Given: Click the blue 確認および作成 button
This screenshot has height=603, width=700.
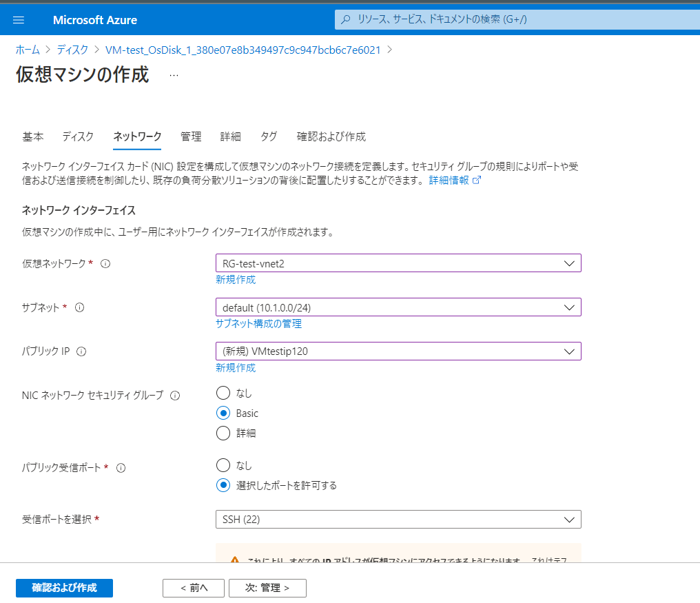Looking at the screenshot, I should click(x=64, y=588).
